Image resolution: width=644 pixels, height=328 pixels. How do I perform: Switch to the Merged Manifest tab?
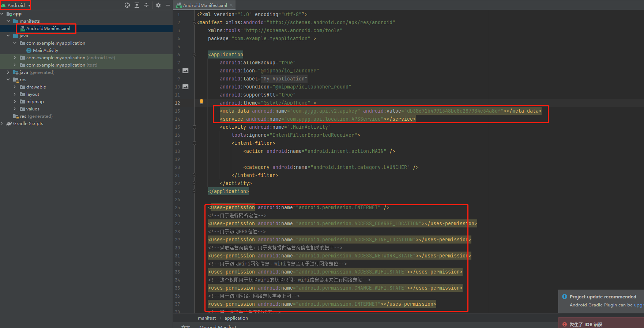point(218,326)
